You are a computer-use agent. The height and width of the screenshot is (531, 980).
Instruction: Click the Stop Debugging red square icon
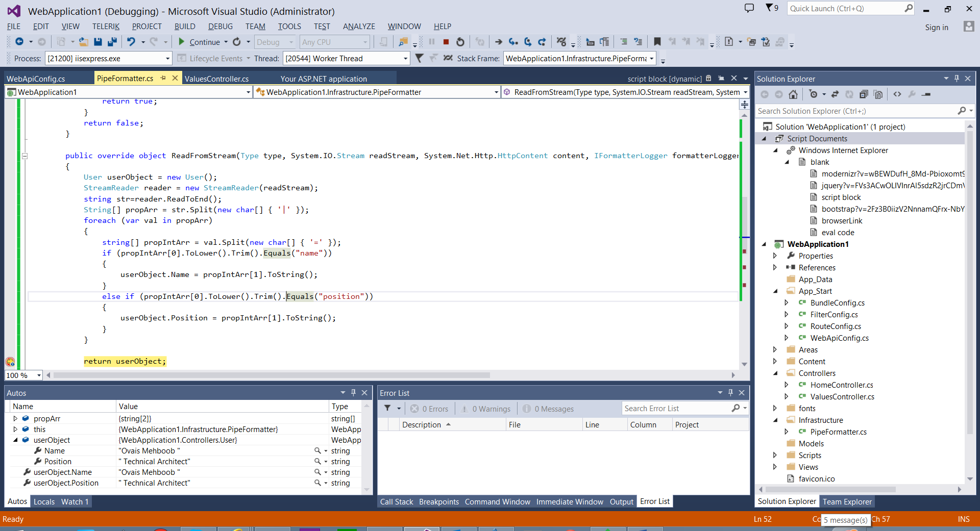[446, 42]
